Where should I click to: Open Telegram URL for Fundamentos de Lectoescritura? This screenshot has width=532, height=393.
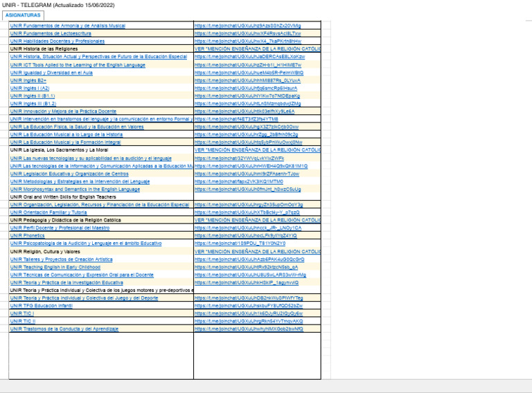[x=248, y=33]
